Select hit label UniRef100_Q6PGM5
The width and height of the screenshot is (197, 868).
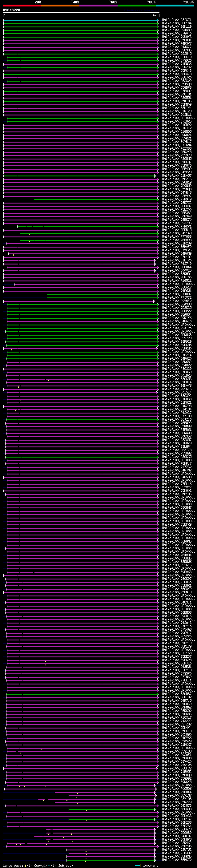[176, 542]
